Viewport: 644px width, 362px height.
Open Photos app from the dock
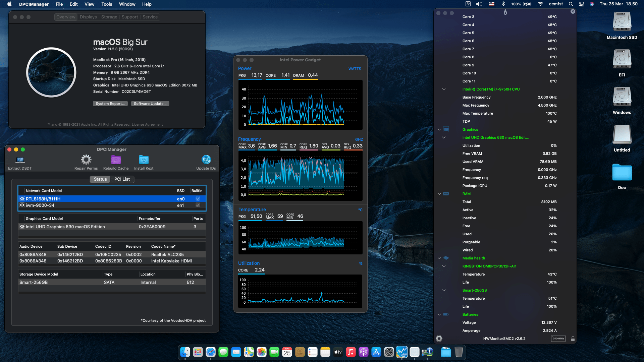pos(262,352)
